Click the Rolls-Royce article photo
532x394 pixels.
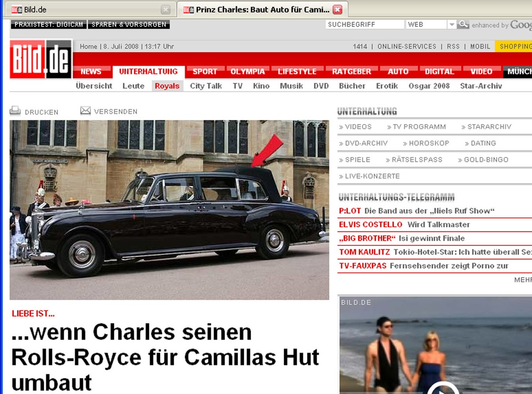[x=169, y=210]
